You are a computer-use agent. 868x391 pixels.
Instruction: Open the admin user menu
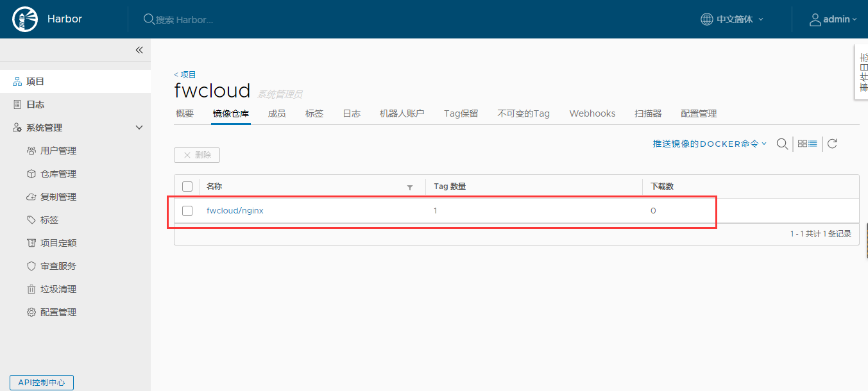coord(833,19)
